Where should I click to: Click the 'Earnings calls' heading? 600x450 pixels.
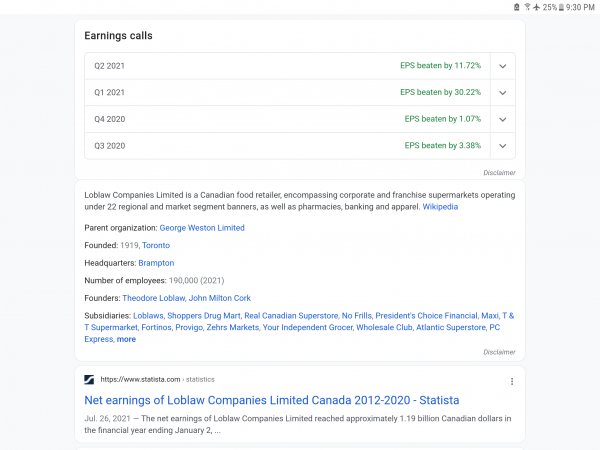point(118,36)
